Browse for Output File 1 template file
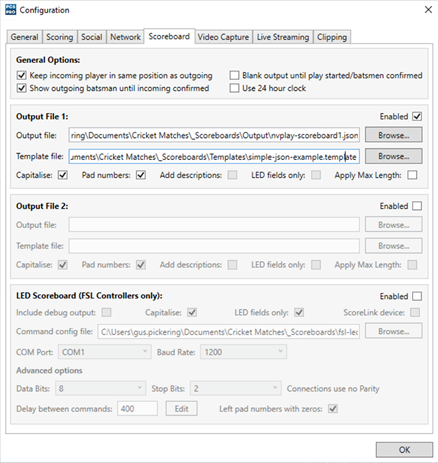The width and height of the screenshot is (438, 463). coord(394,156)
